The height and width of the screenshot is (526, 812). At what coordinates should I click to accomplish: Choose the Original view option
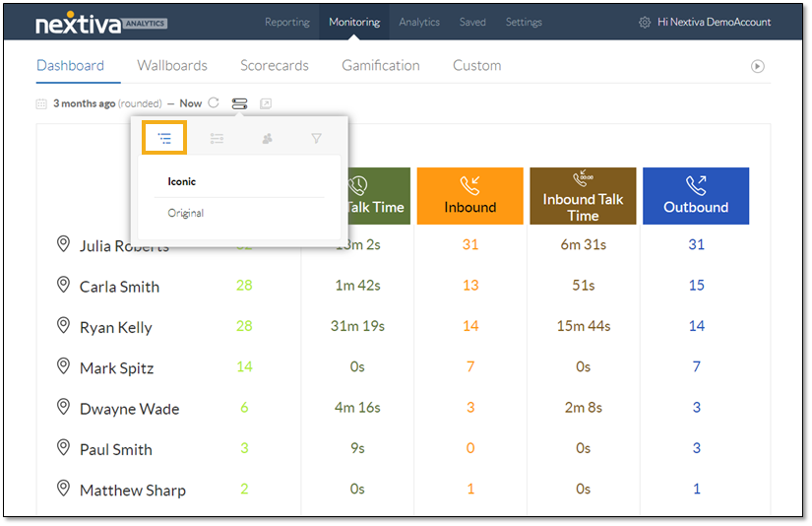pos(185,213)
